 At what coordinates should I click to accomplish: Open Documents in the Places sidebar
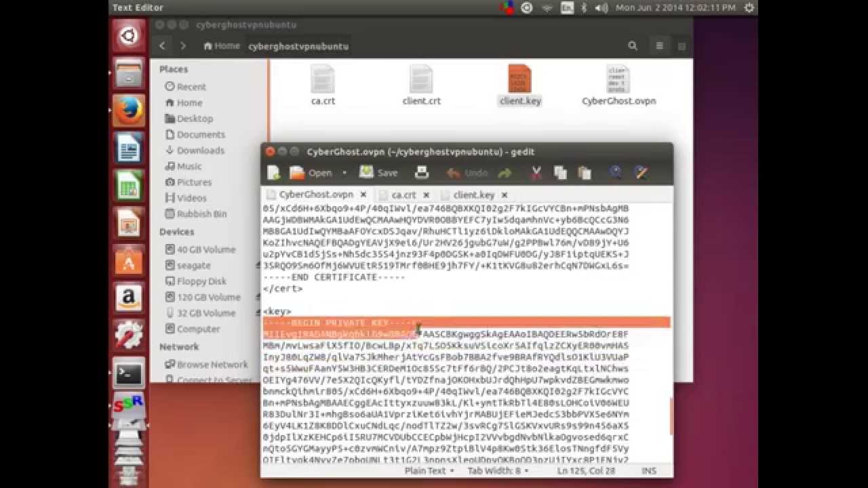tap(195, 135)
